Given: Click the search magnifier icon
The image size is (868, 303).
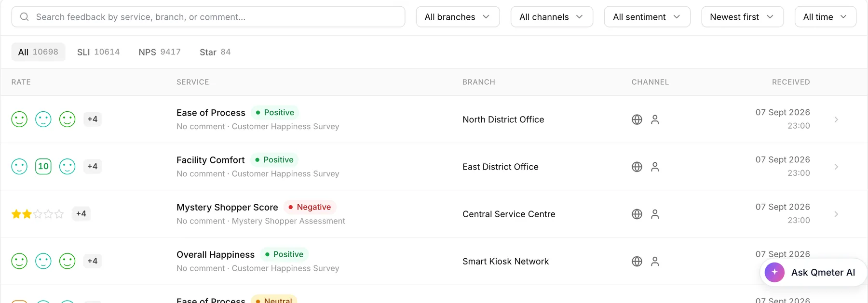Looking at the screenshot, I should (x=24, y=17).
